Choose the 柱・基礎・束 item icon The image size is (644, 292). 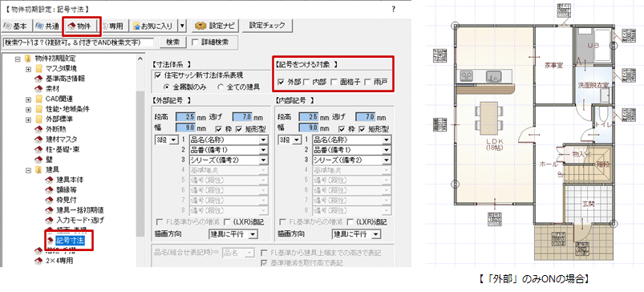pos(39,149)
